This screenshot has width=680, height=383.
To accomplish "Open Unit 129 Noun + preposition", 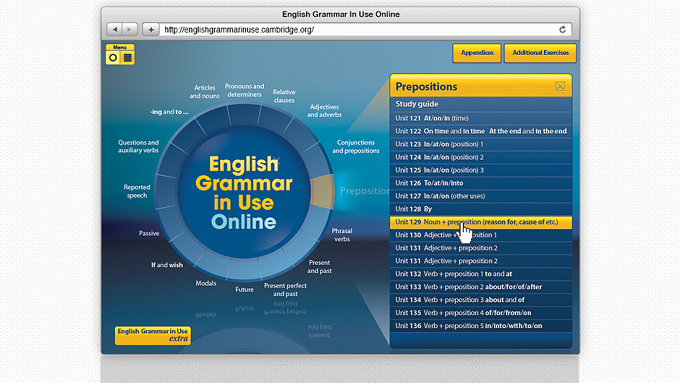I will coord(481,222).
